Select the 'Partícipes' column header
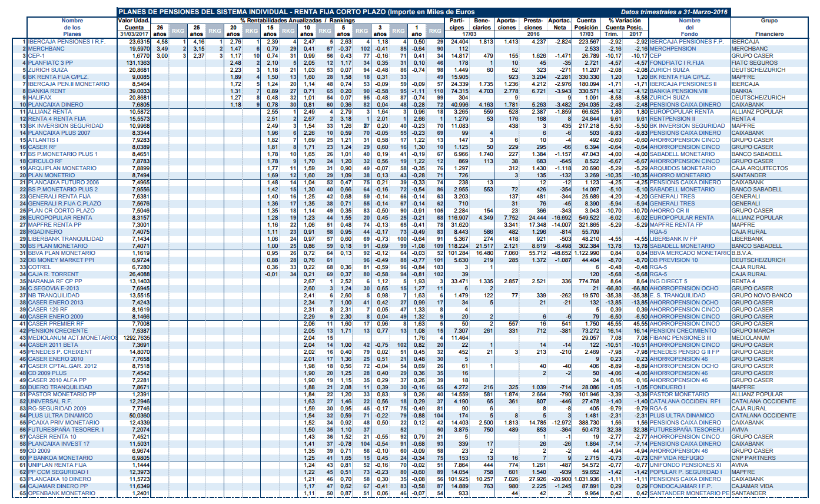Screen dimensions: 820x504 pyautogui.click(x=458, y=24)
